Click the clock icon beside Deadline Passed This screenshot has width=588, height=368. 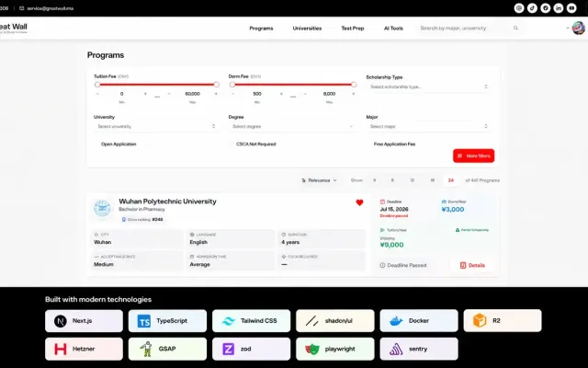point(382,265)
